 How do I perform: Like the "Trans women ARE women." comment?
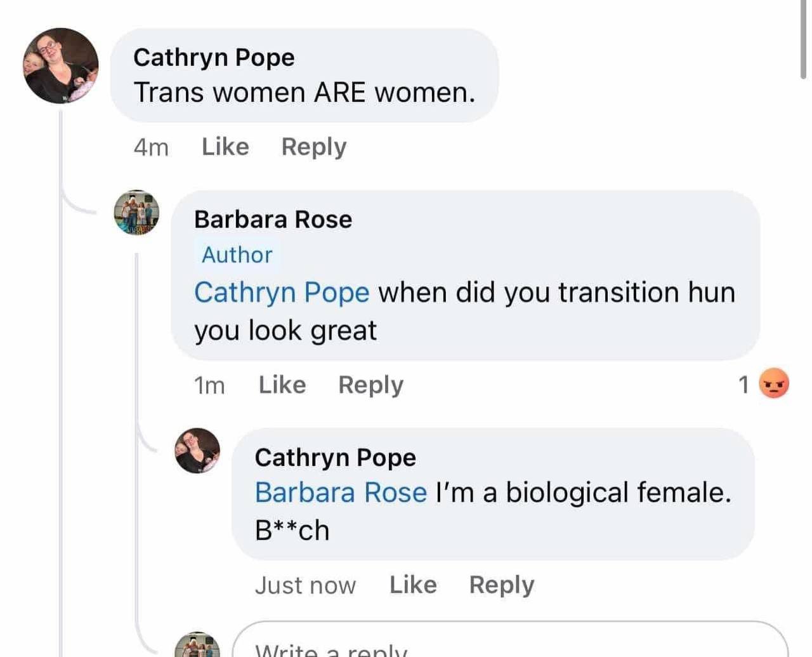point(225,147)
